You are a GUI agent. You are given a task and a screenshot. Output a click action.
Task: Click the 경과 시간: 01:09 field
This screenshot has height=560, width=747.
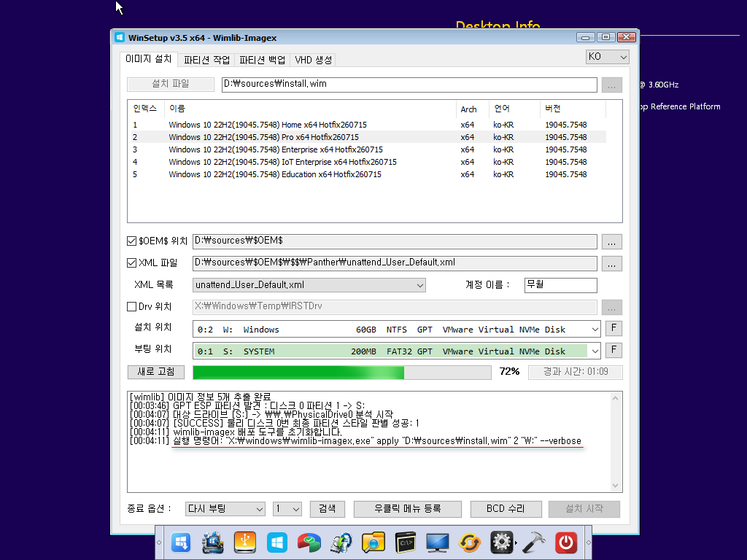pyautogui.click(x=575, y=372)
